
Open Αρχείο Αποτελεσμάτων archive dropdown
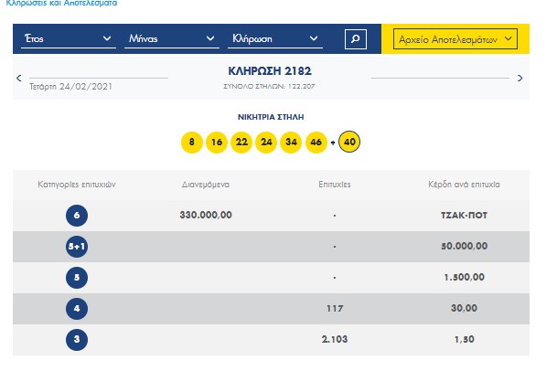pyautogui.click(x=455, y=39)
